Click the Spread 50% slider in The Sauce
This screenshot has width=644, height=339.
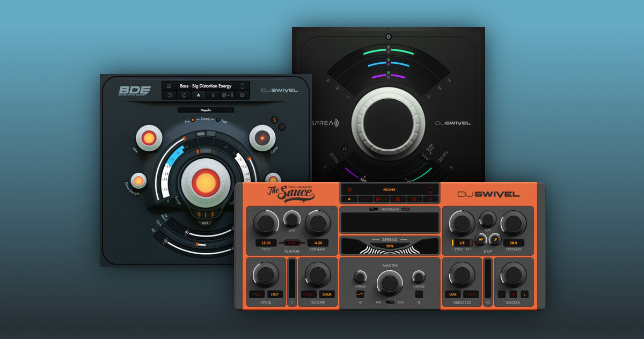pos(389,246)
